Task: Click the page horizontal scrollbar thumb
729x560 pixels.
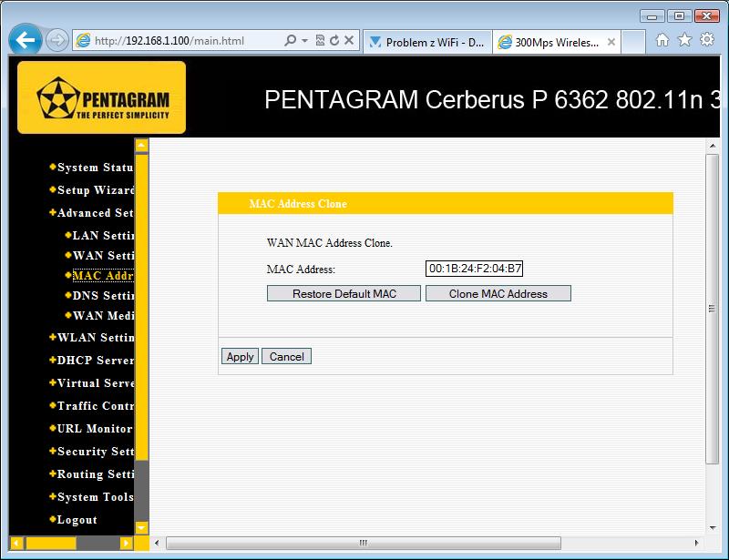Action: coord(364,543)
